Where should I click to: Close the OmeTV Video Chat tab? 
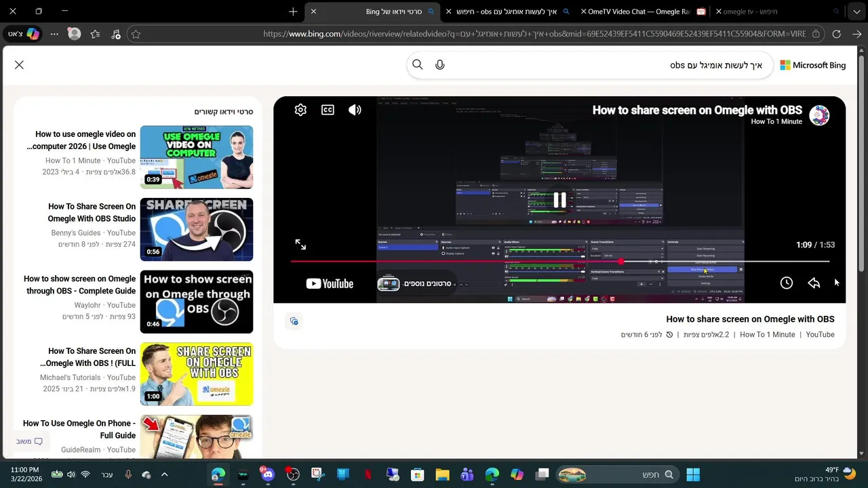pyautogui.click(x=584, y=12)
